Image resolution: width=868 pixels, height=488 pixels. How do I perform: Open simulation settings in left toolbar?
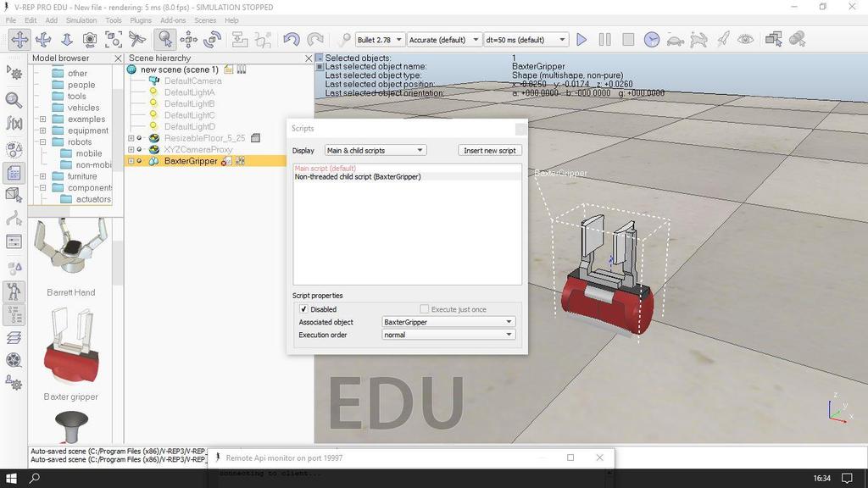(x=14, y=73)
